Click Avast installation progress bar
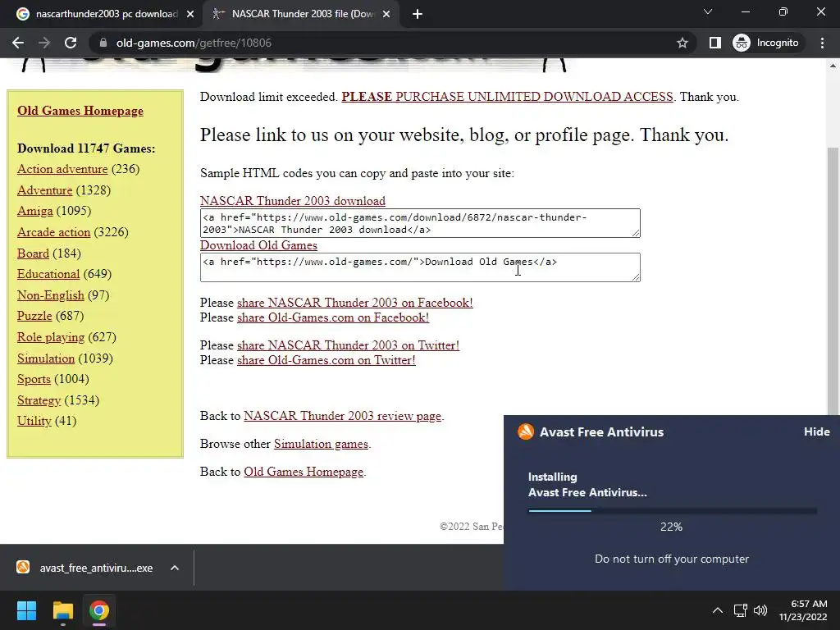 point(673,510)
